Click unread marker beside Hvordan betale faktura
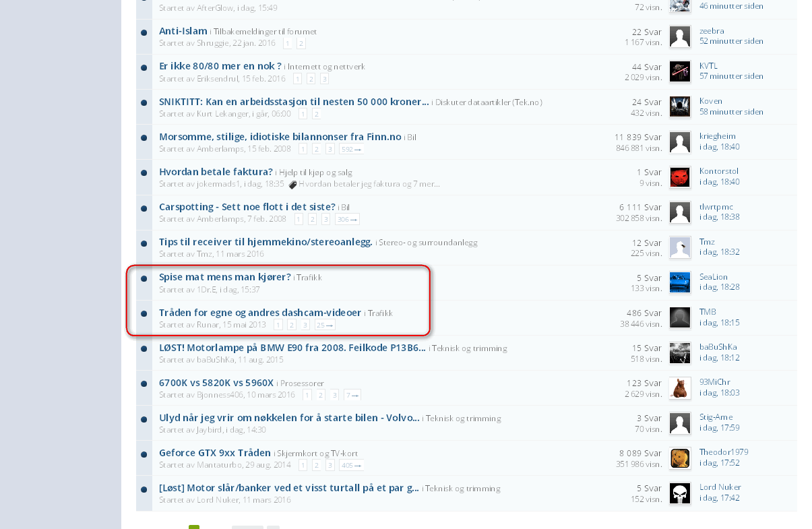The width and height of the screenshot is (812, 529). (144, 173)
